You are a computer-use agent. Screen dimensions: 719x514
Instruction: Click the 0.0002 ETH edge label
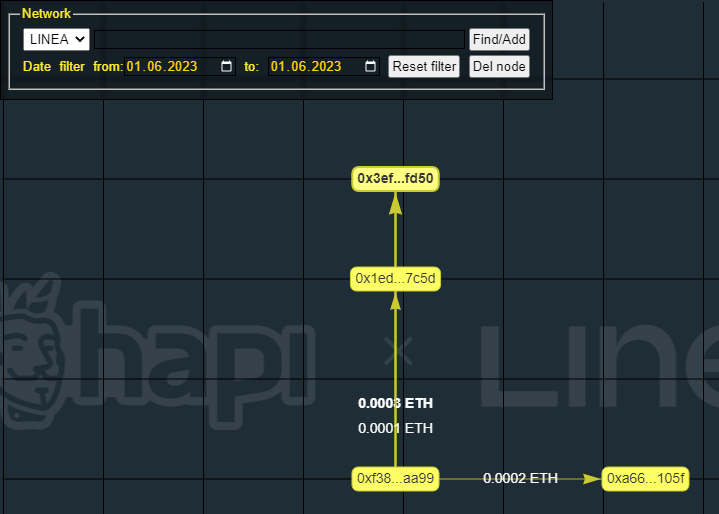[x=520, y=479]
